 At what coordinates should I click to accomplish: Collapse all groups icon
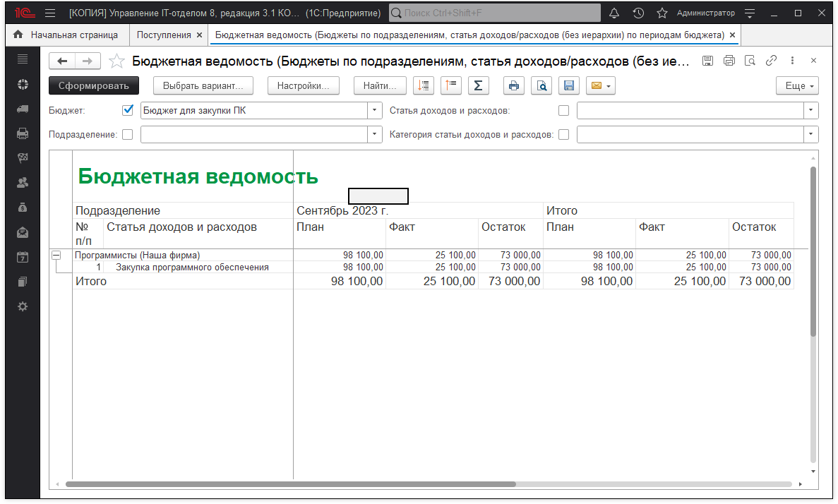coord(450,85)
